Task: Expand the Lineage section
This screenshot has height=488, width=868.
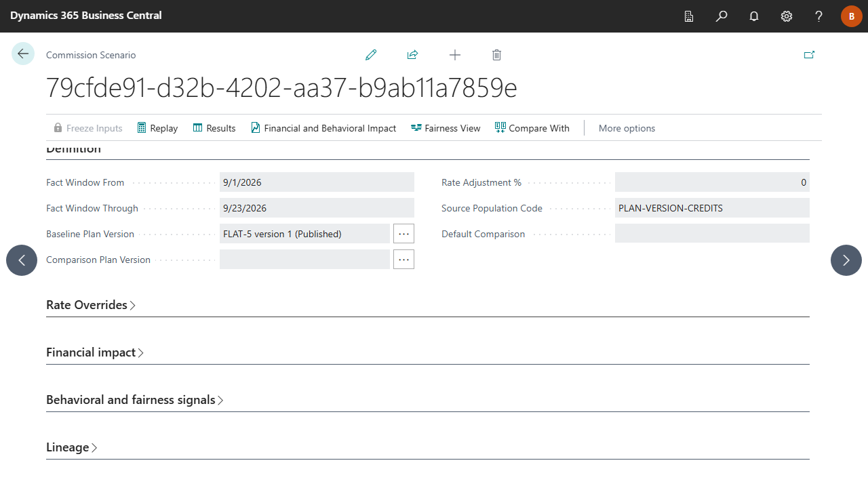Action: pos(72,447)
